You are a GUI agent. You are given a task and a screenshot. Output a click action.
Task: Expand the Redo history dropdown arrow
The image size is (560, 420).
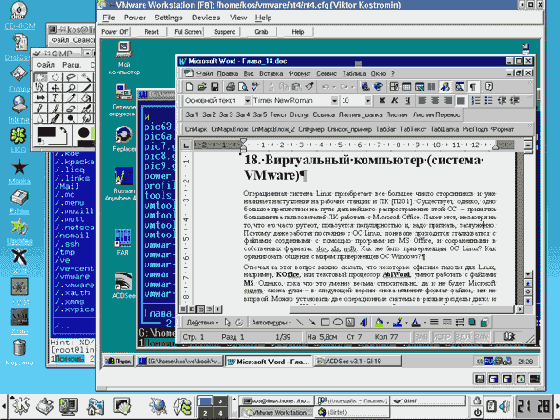(352, 87)
